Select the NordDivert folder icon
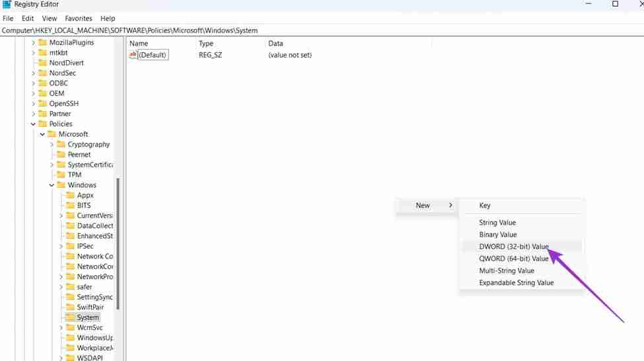 43,63
